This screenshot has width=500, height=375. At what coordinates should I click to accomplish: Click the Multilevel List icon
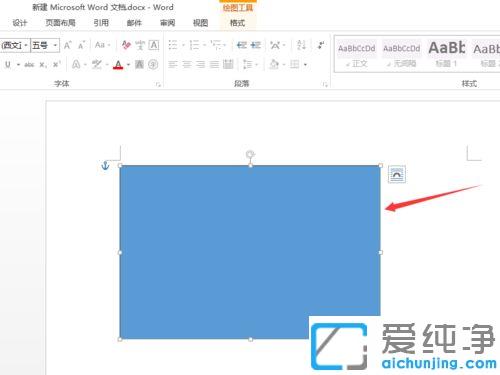[x=216, y=45]
